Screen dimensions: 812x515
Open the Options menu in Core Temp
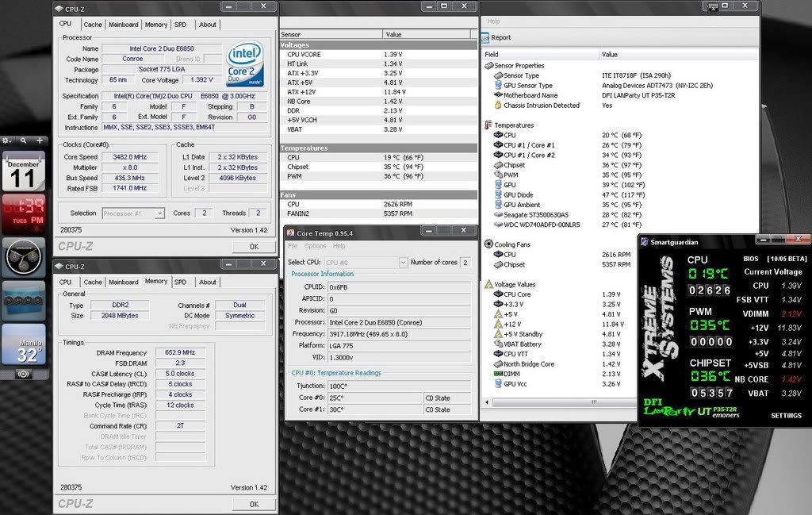315,246
